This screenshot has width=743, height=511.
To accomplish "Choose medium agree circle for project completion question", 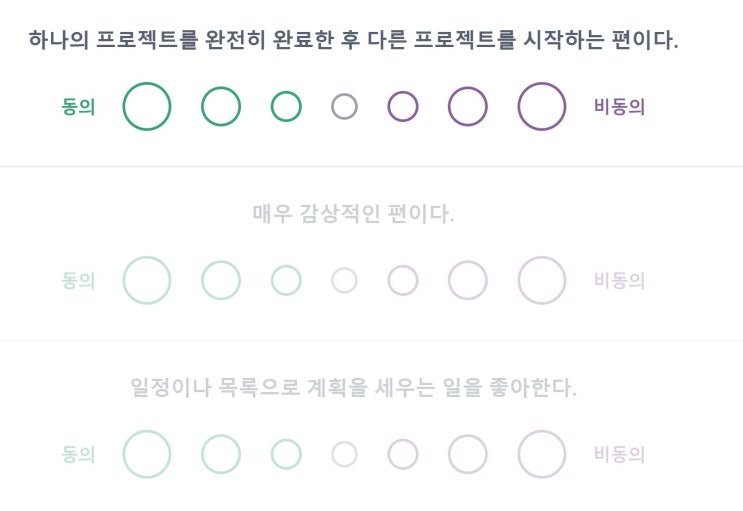I will tap(221, 106).
